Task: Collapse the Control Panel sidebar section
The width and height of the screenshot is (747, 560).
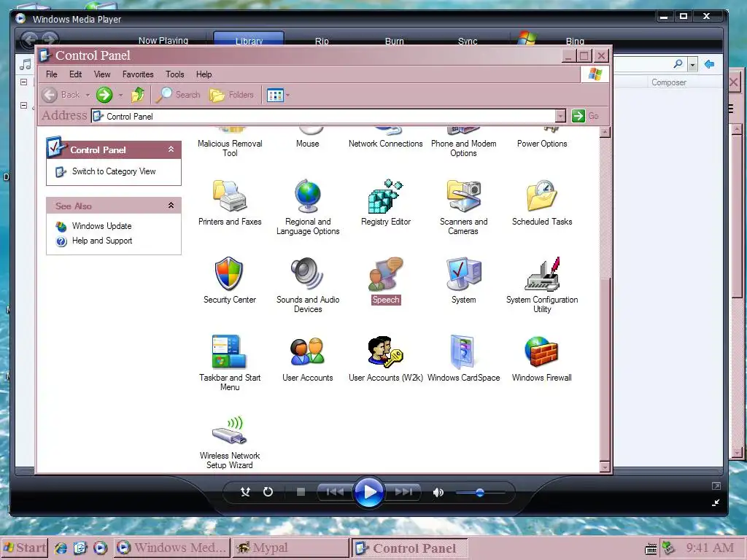Action: click(171, 149)
